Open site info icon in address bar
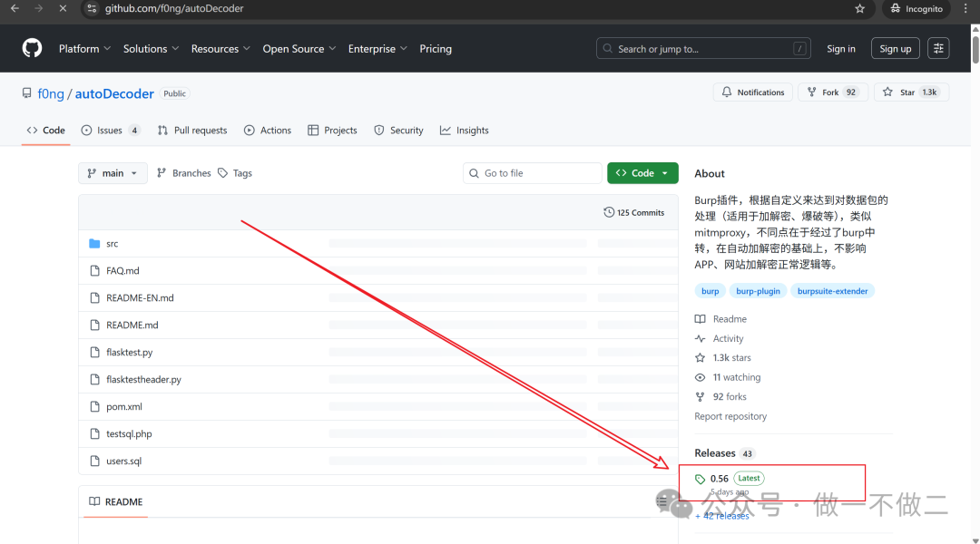This screenshot has height=544, width=980. pyautogui.click(x=92, y=9)
